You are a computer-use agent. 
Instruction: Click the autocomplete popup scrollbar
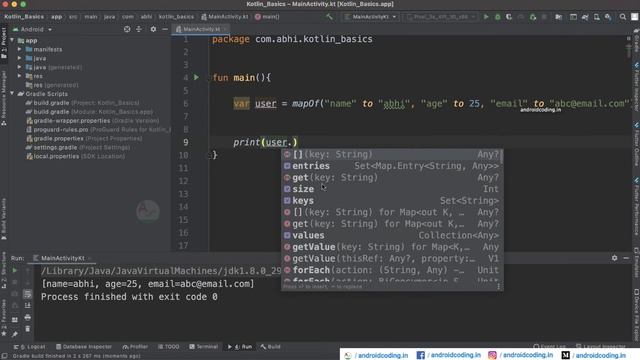point(501,157)
